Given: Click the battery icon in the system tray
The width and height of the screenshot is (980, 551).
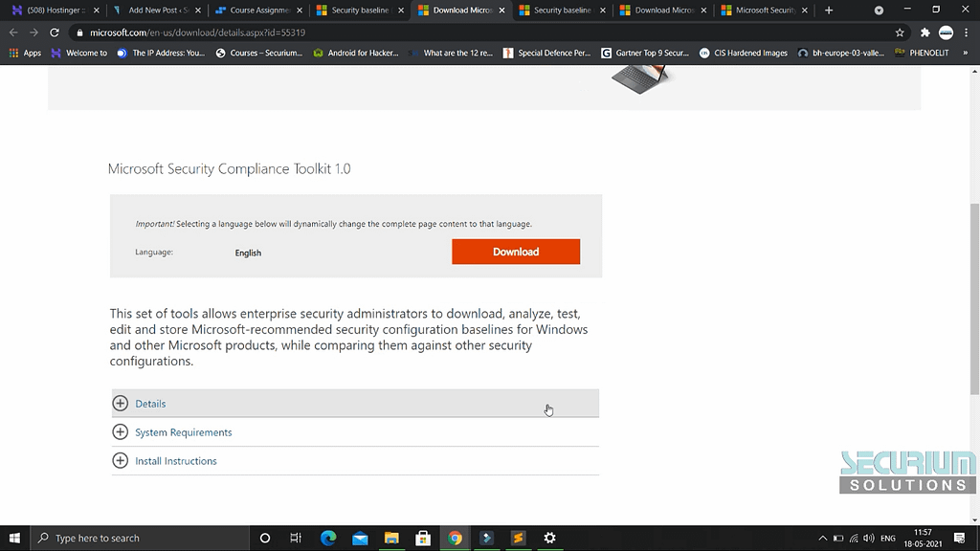Looking at the screenshot, I should tap(838, 539).
